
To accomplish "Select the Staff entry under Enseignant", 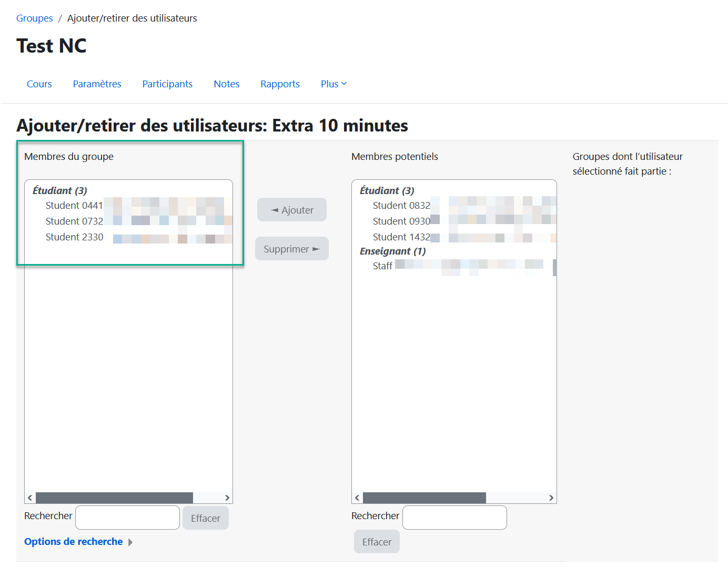I will (x=382, y=266).
